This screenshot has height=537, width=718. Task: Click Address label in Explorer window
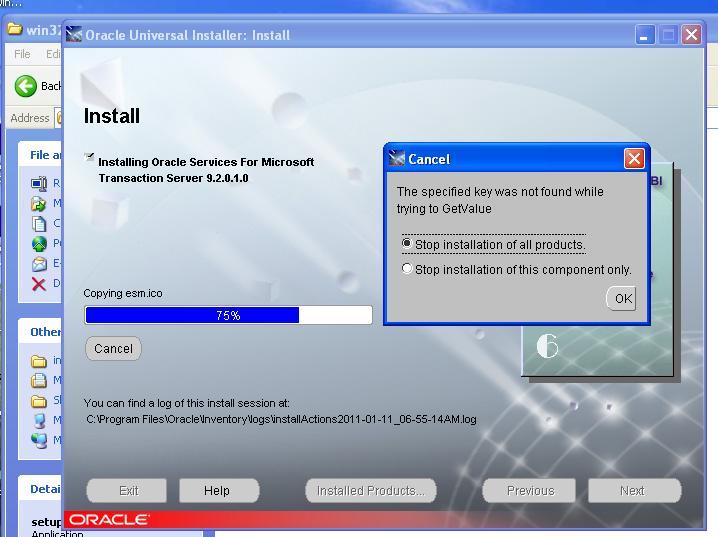(x=30, y=118)
